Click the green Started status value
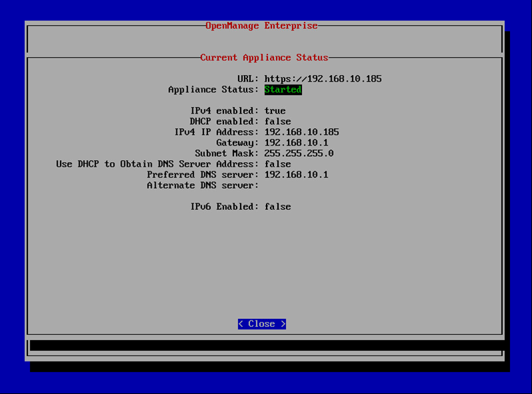Image resolution: width=532 pixels, height=394 pixels. (x=283, y=90)
